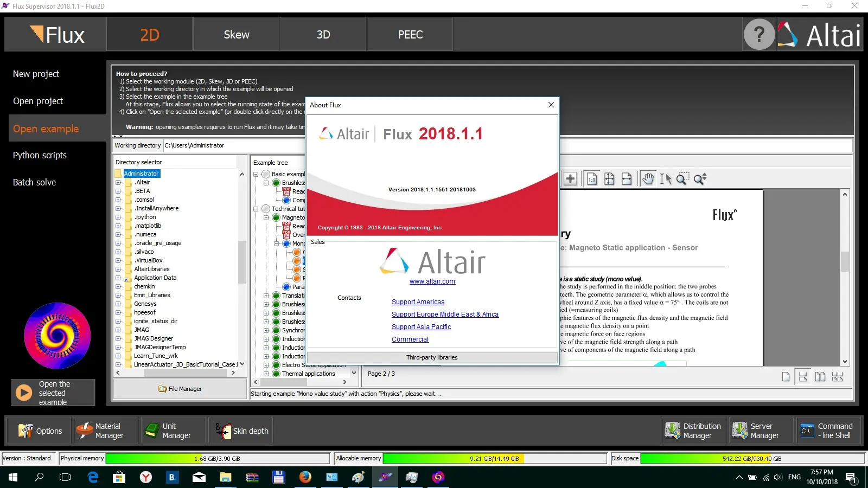The height and width of the screenshot is (488, 868).
Task: Click the Windows Start button
Action: pos(13,477)
